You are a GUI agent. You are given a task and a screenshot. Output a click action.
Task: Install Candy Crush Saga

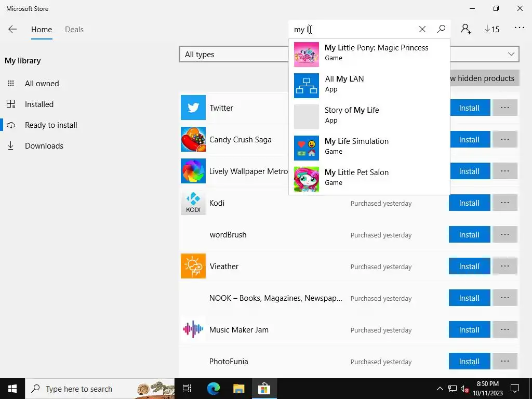[470, 139]
